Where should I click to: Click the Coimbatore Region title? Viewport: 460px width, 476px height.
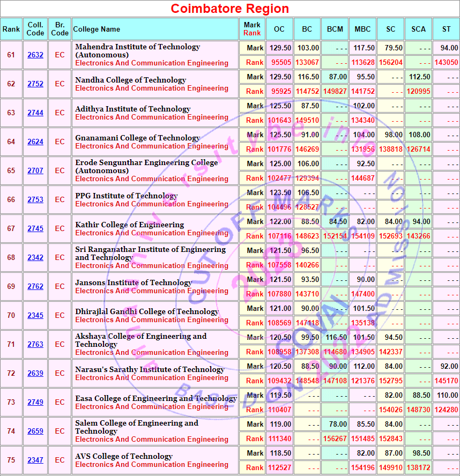230,9
